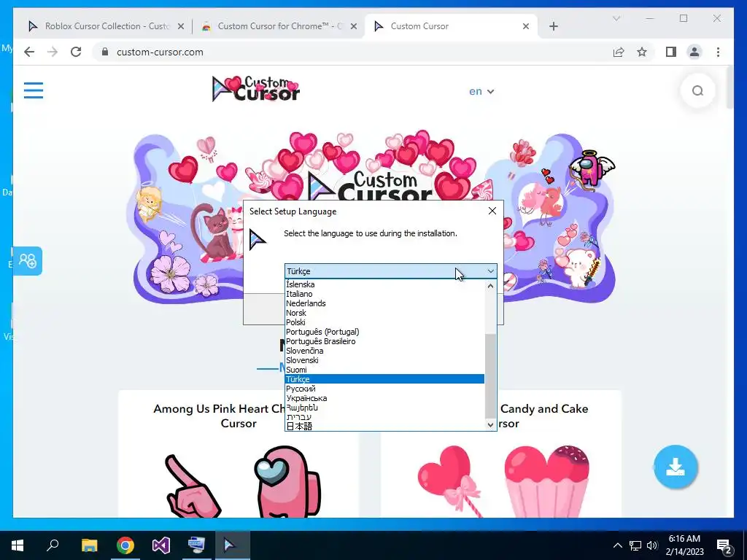The height and width of the screenshot is (560, 747).
Task: Select Português Brasileiro in the list
Action: point(384,341)
